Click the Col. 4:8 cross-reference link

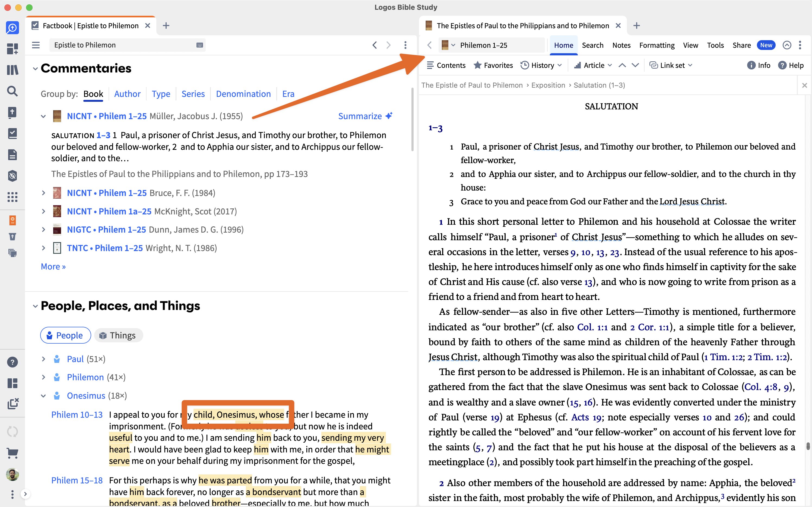[760, 387]
